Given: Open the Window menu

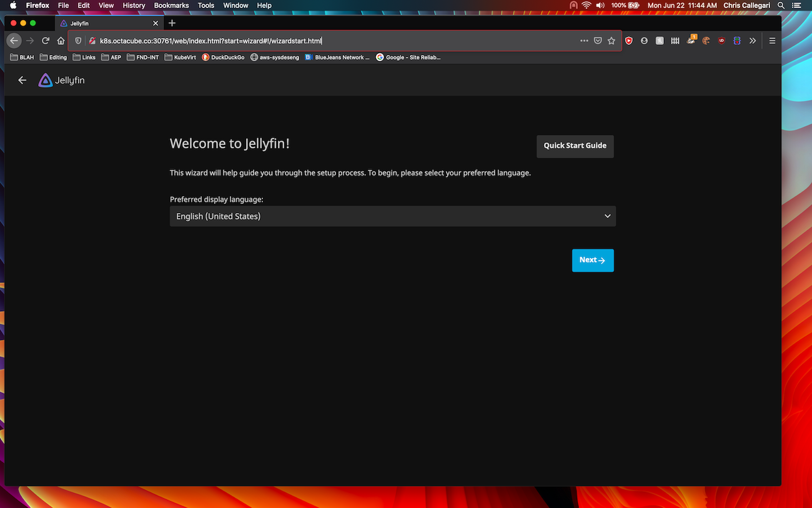Looking at the screenshot, I should pos(235,5).
